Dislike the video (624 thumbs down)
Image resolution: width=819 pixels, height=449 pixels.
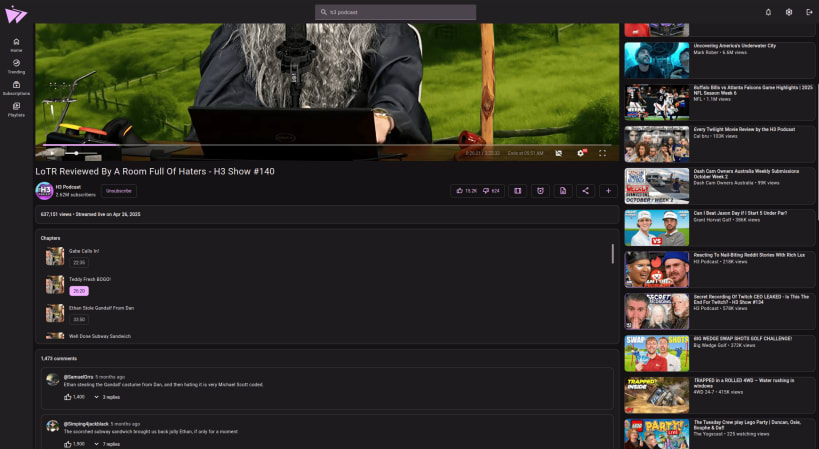pos(491,191)
